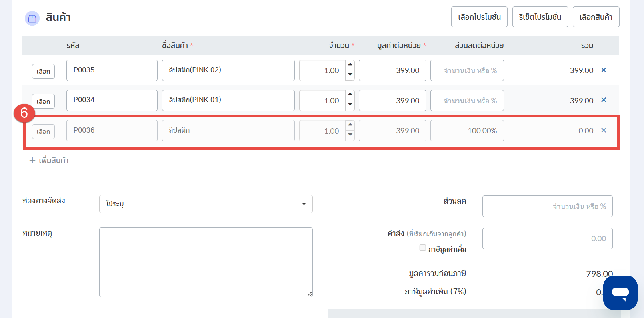The height and width of the screenshot is (318, 644).
Task: Click the product section box icon
Action: coord(32,18)
